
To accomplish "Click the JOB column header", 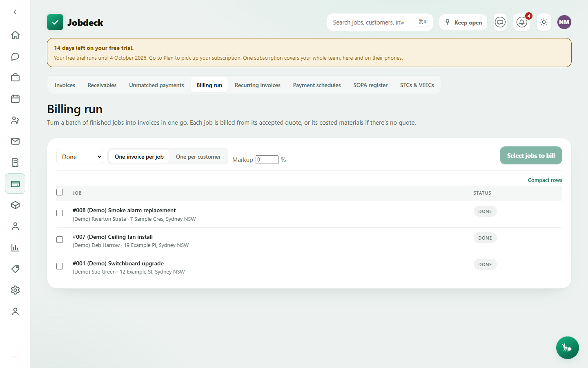I will tap(77, 193).
